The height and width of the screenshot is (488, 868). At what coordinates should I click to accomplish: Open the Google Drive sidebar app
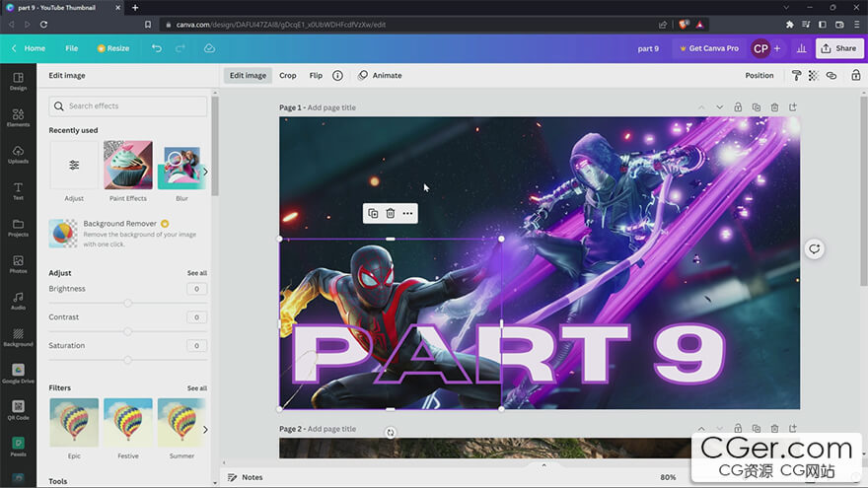click(x=19, y=374)
